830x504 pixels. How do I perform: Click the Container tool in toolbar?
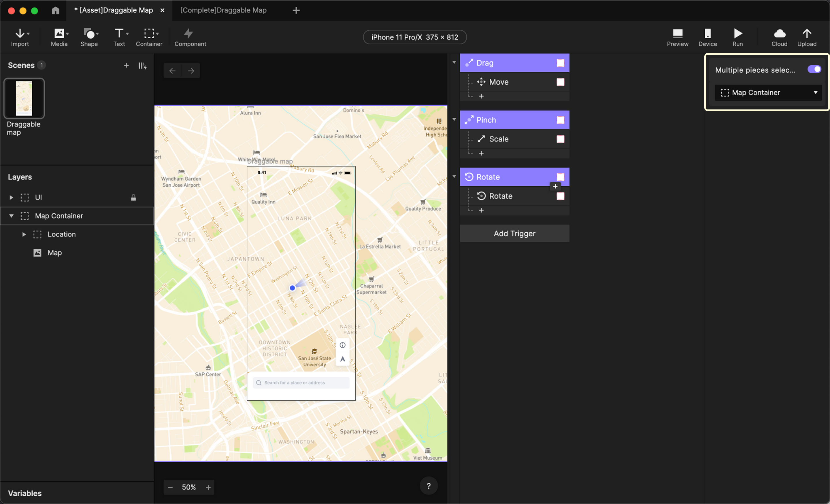(x=149, y=37)
